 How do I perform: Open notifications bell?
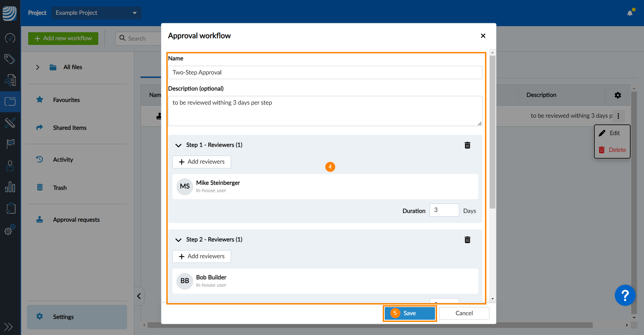coord(630,13)
